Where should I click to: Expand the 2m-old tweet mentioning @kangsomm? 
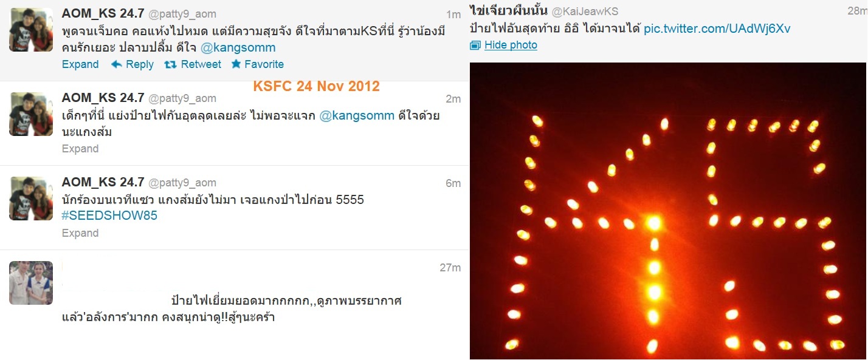(x=80, y=149)
